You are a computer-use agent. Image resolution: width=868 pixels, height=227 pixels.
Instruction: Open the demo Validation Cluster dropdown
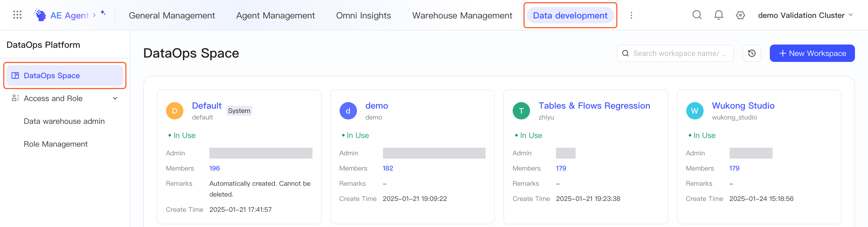tap(805, 15)
